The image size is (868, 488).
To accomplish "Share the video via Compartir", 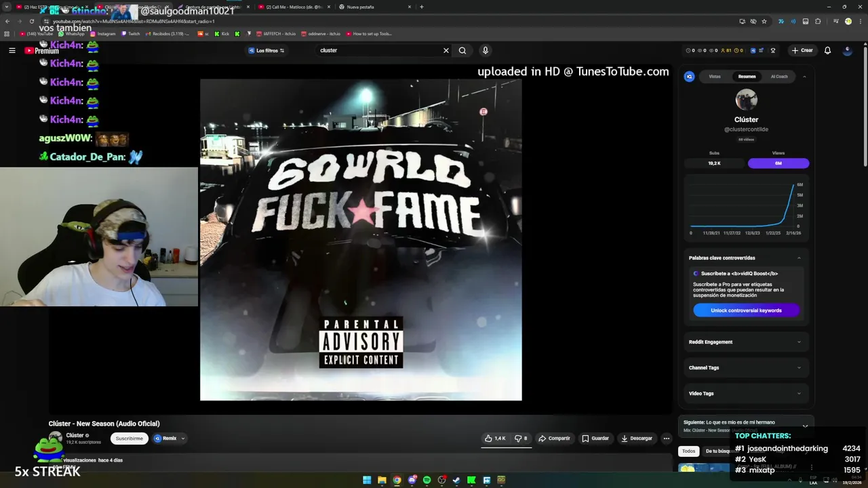I will pyautogui.click(x=554, y=439).
